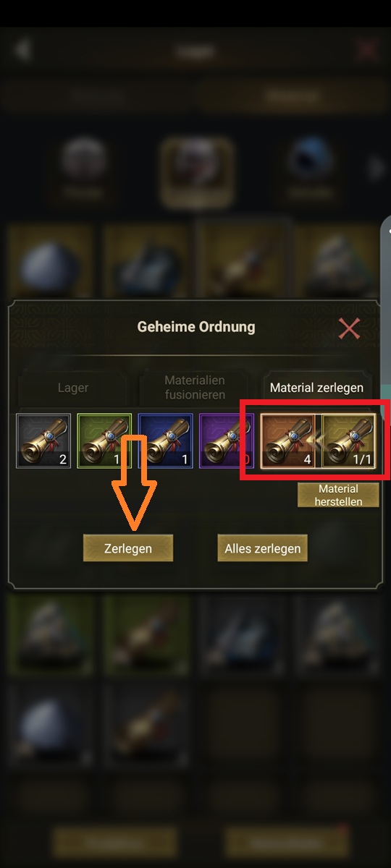Choose the blue-framed scroll item
Image resolution: width=391 pixels, height=868 pixels.
coord(166,441)
